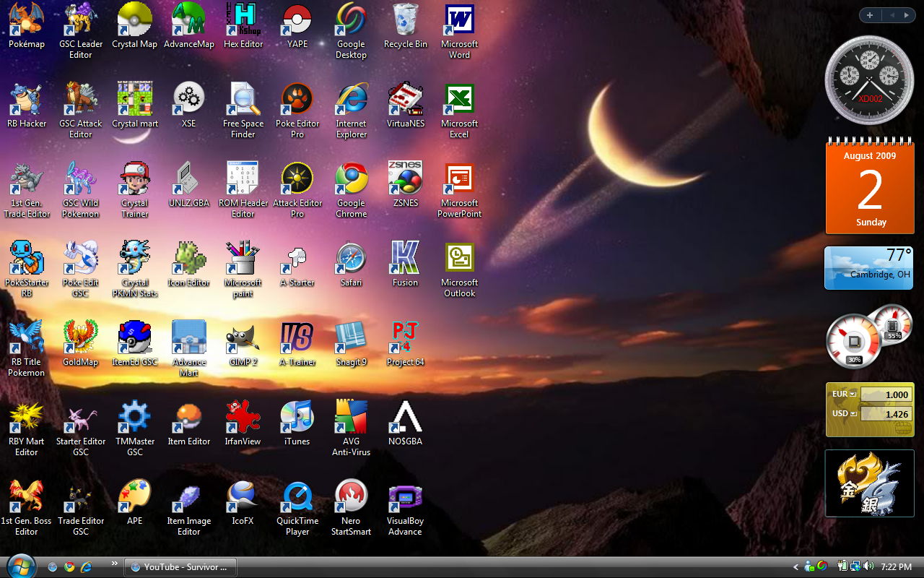Launch Microsoft Word from desktop
The width and height of the screenshot is (924, 578).
tap(460, 30)
